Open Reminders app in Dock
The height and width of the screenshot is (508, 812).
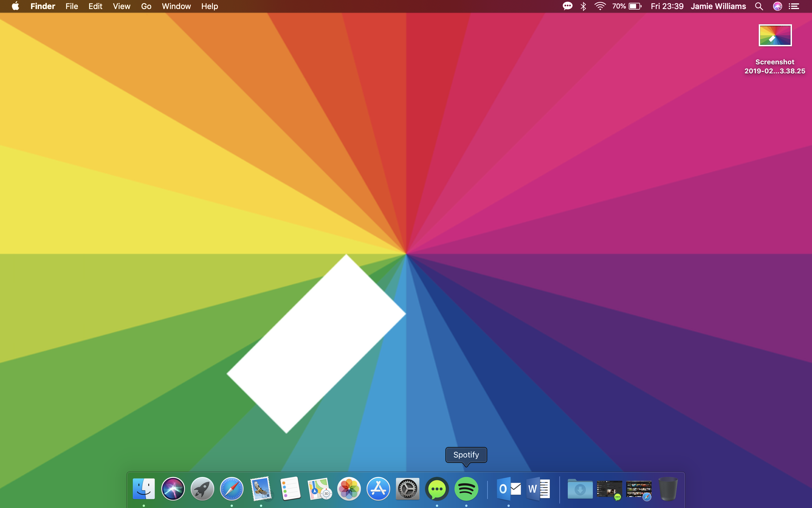[290, 489]
